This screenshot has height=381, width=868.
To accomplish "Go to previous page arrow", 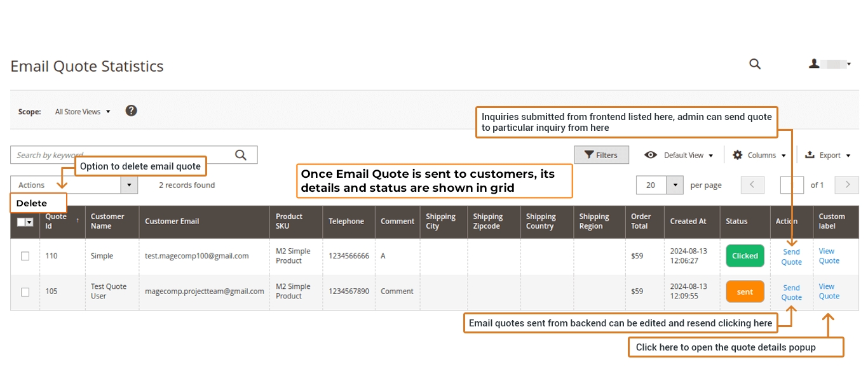I will (752, 185).
